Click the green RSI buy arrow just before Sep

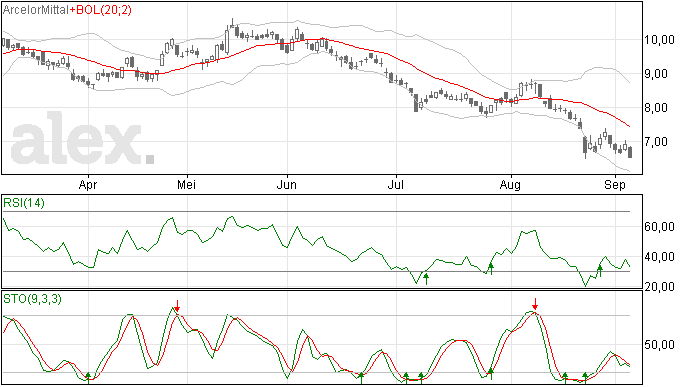599,271
